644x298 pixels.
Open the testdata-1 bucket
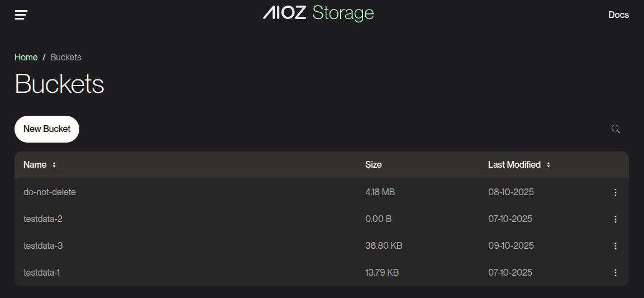[42, 273]
